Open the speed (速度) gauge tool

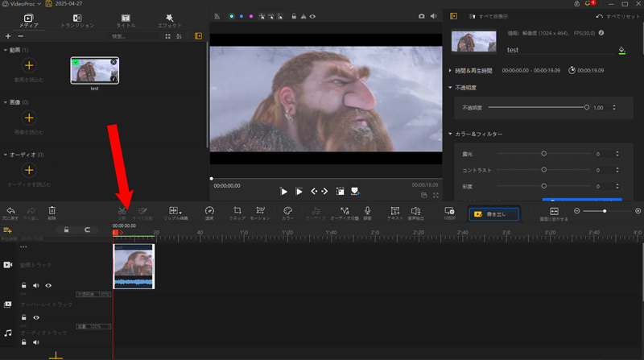point(209,211)
